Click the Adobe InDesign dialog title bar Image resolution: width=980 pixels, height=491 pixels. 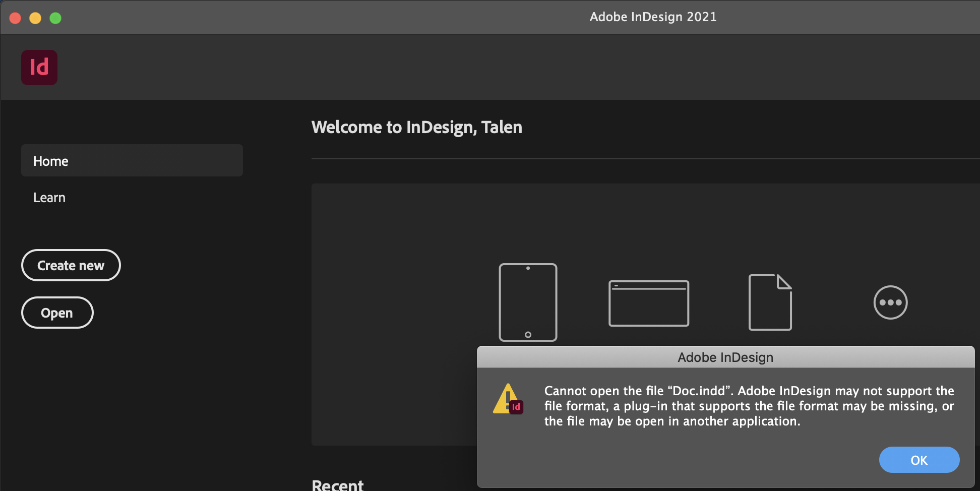coord(725,357)
